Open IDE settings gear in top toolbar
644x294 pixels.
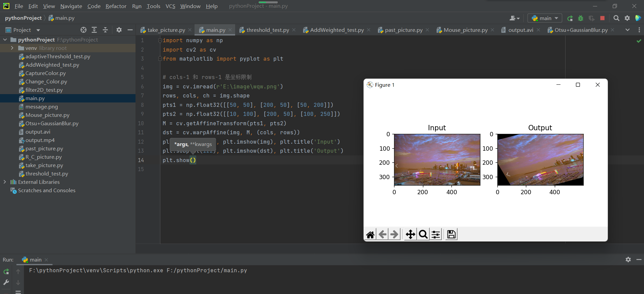coord(627,18)
